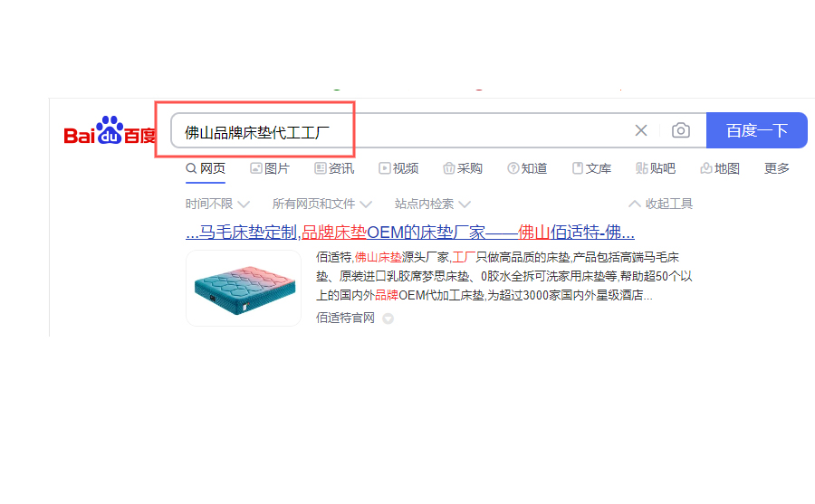Show 更多 additional search categories
Screen dimensions: 815x504
pyautogui.click(x=777, y=168)
